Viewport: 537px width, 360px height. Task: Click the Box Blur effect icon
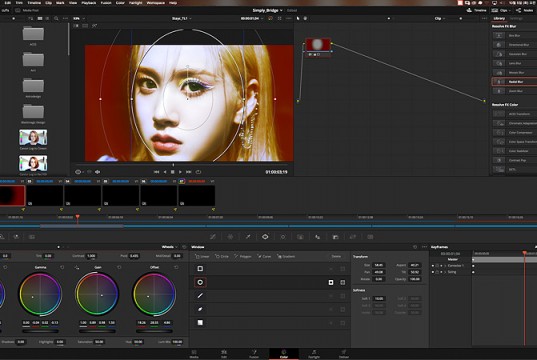(x=499, y=35)
